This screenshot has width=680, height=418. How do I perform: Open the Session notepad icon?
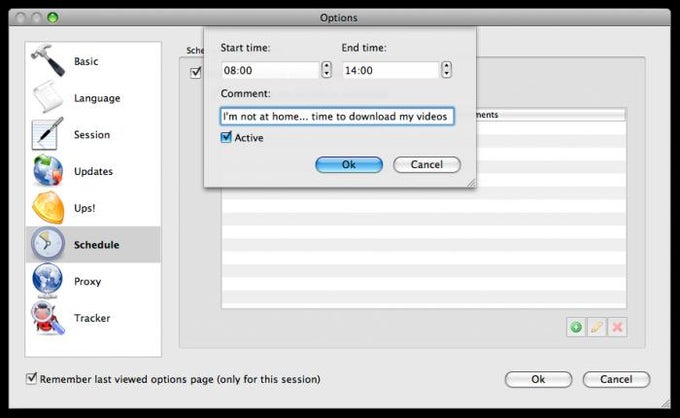[x=48, y=134]
